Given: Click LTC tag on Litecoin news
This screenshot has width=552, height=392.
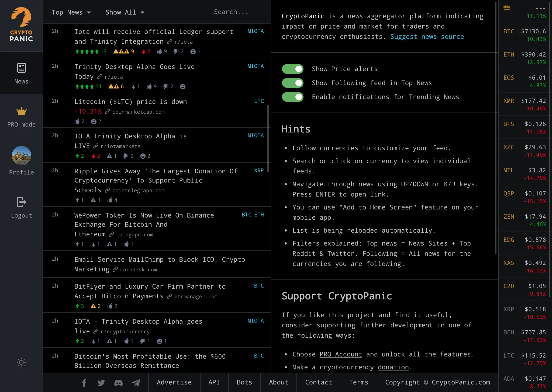Looking at the screenshot, I should click(259, 101).
